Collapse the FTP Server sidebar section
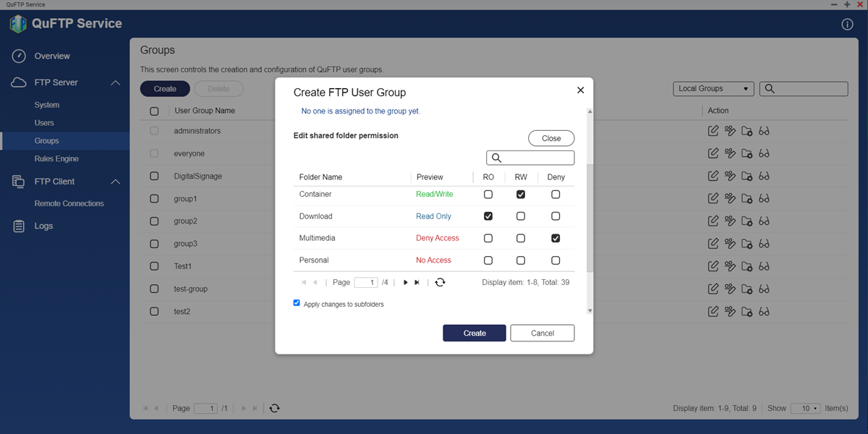Screen dimensions: 868x434 (x=115, y=83)
